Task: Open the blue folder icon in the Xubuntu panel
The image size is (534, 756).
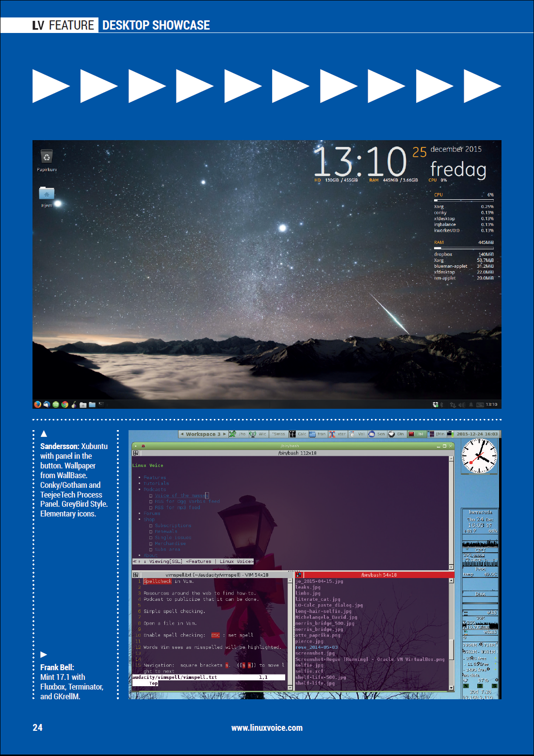Action: click(92, 404)
